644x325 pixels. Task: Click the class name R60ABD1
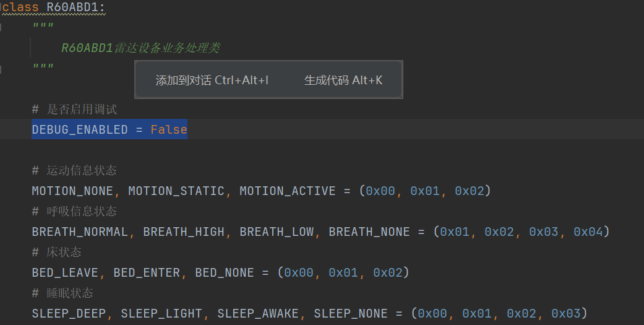point(72,7)
